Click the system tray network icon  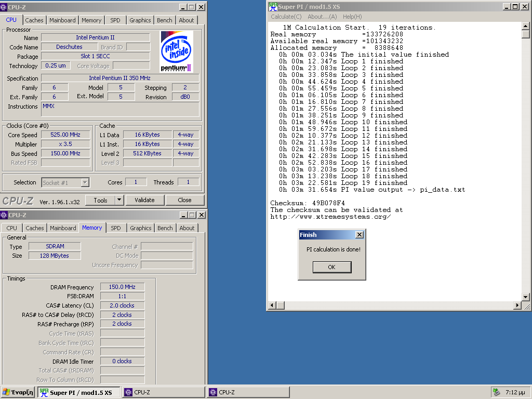click(496, 392)
